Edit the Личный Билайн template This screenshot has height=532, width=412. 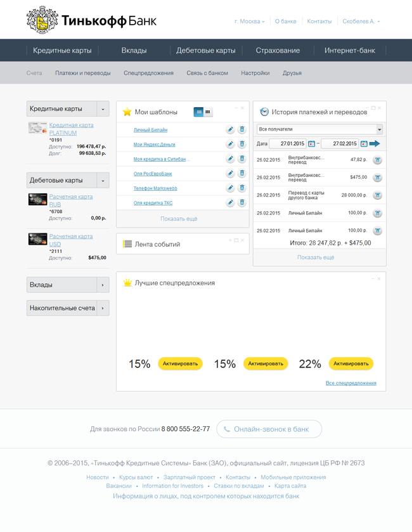point(230,129)
